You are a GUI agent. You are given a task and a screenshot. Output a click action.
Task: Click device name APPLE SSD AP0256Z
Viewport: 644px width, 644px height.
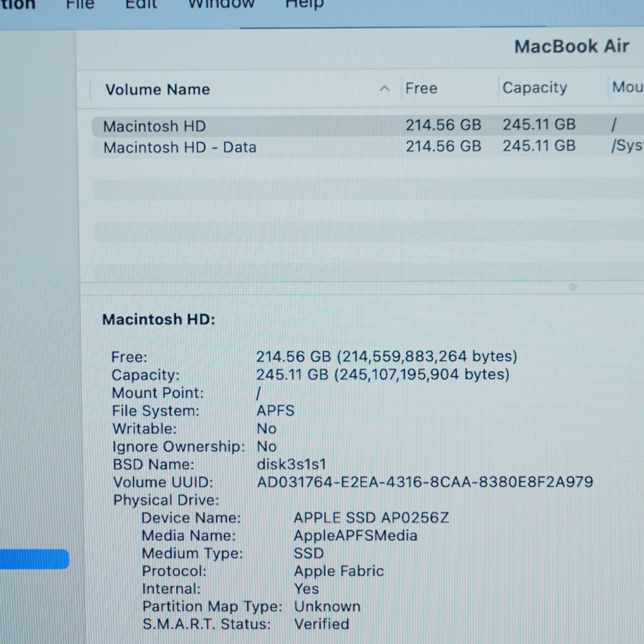click(x=371, y=518)
